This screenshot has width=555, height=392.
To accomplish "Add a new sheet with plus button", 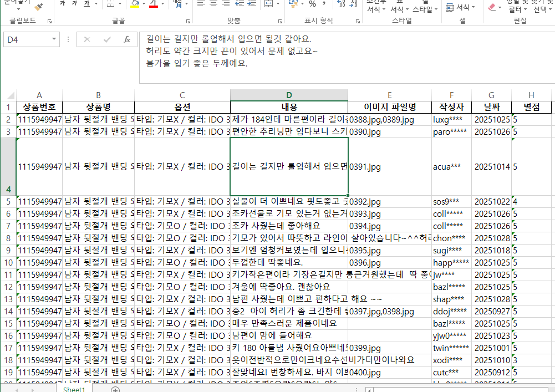I will (x=115, y=389).
